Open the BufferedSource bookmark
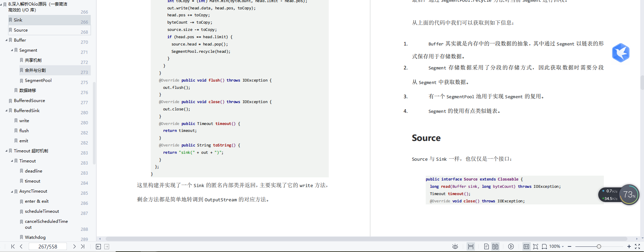The width and height of the screenshot is (644, 252). pos(29,101)
